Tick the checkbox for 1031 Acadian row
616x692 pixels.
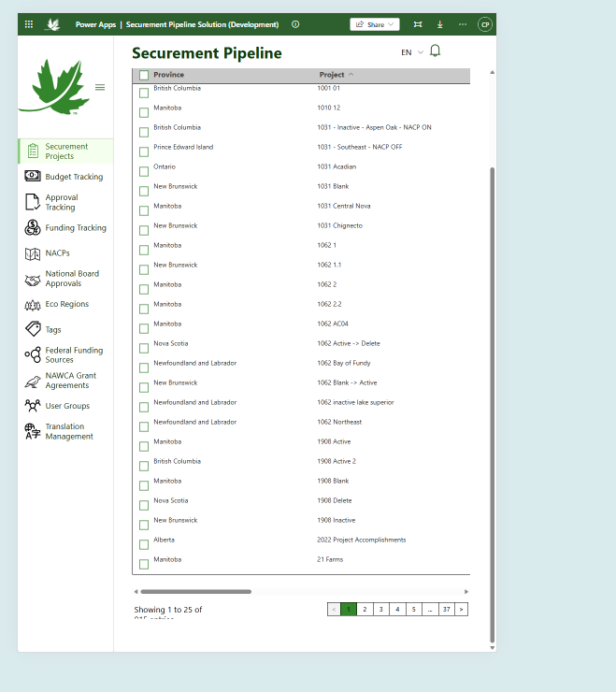point(144,171)
